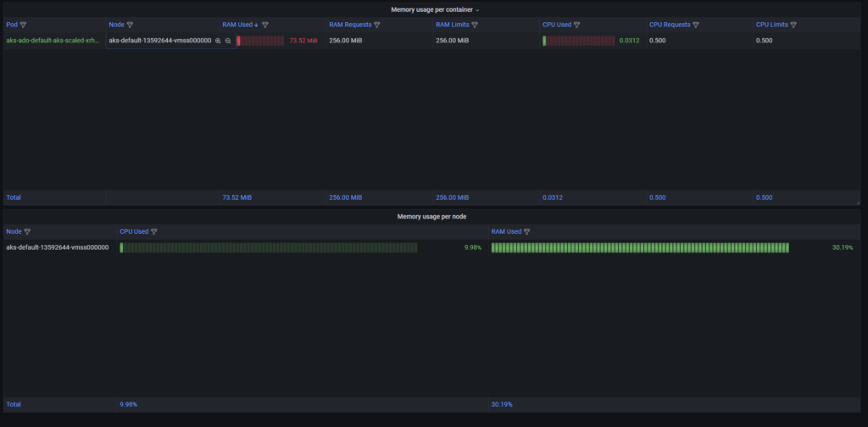
Task: Open Node column filter in container table
Action: point(130,25)
